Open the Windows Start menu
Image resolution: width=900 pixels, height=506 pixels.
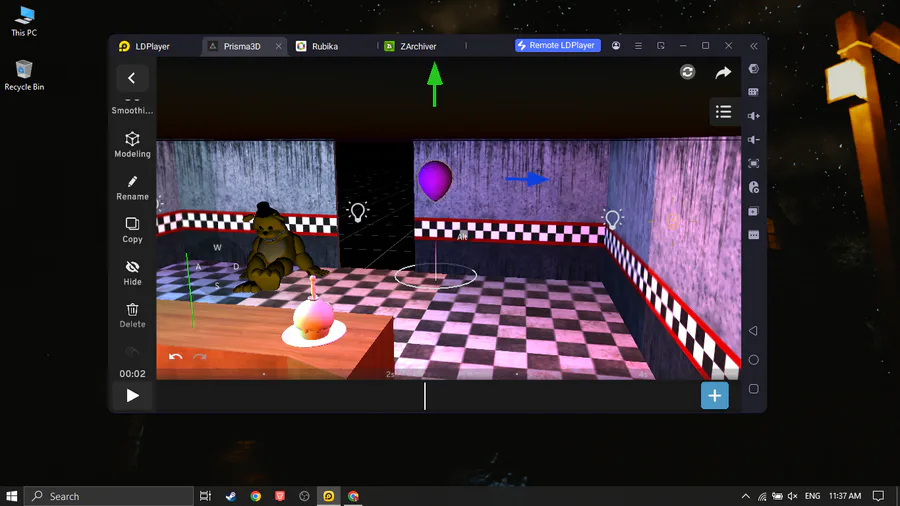[x=11, y=496]
